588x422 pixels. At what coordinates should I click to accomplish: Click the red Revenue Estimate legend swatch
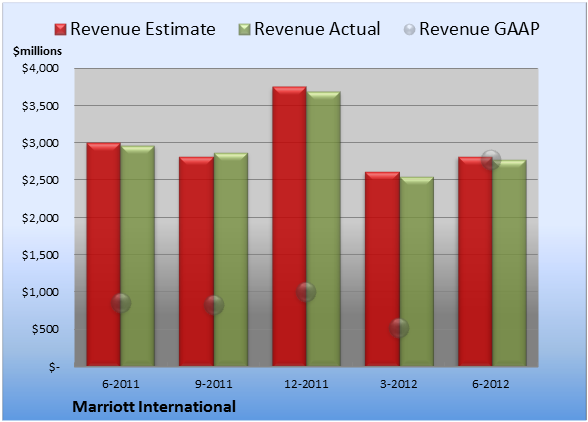pos(60,30)
